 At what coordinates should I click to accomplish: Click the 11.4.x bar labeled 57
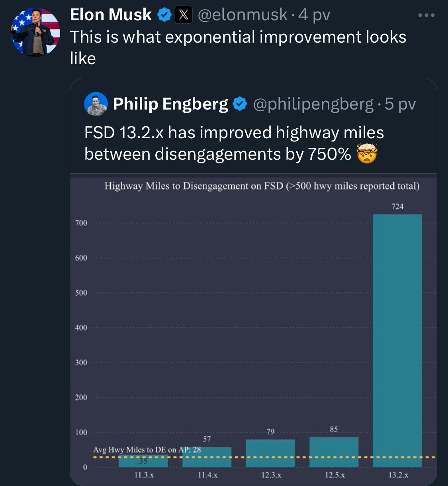pyautogui.click(x=207, y=457)
